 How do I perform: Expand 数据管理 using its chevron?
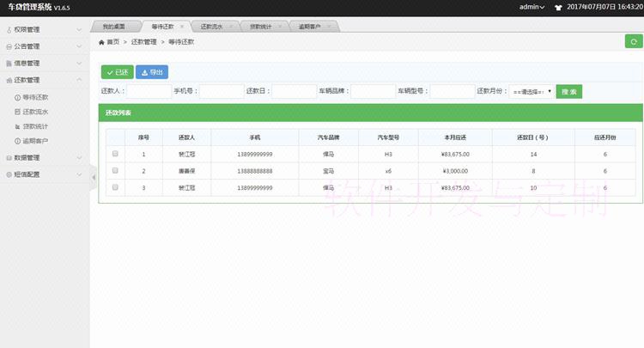(x=79, y=158)
